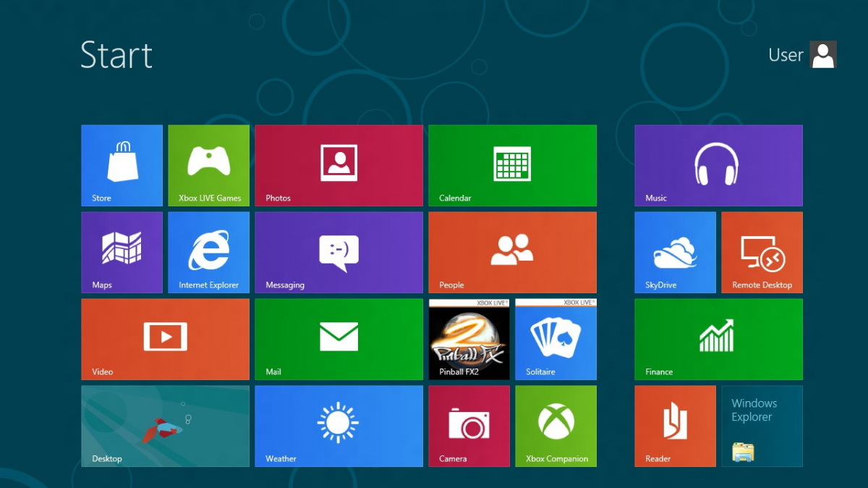Launch Pinball FX2
868x488 pixels.
tap(469, 339)
